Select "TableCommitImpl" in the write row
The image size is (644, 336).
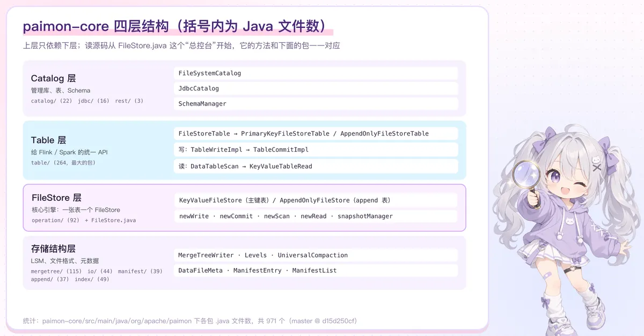tap(281, 150)
